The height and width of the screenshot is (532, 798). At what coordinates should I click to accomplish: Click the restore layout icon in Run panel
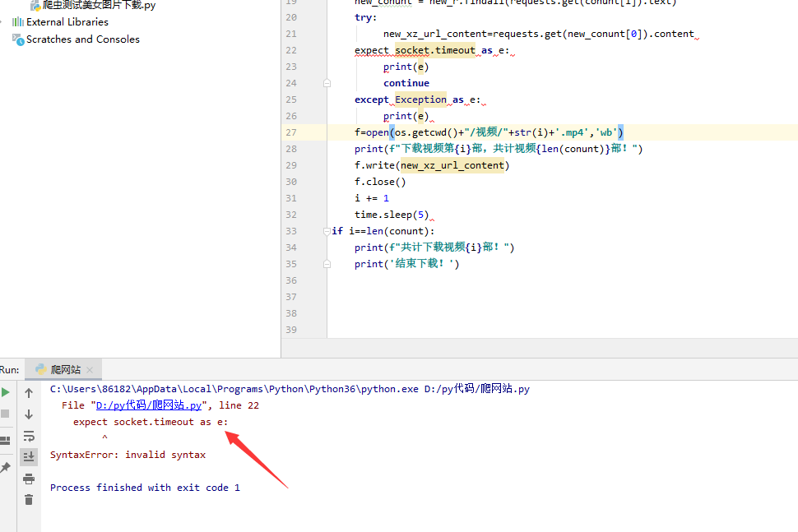click(6, 440)
